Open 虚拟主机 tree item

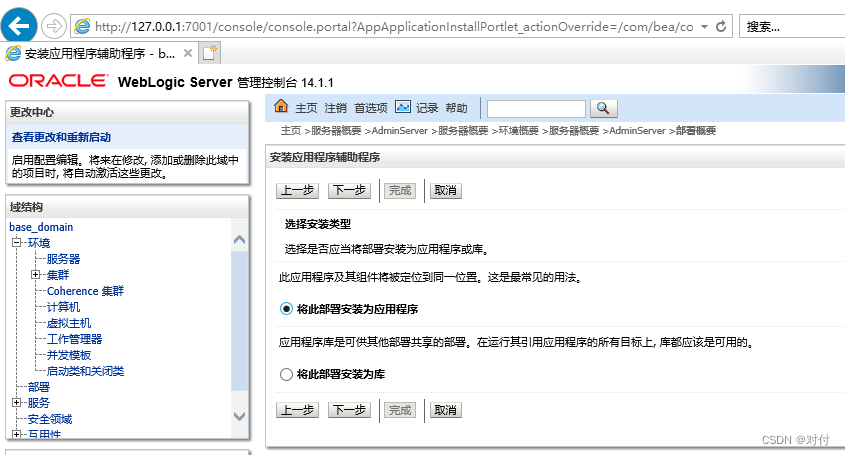coord(69,323)
